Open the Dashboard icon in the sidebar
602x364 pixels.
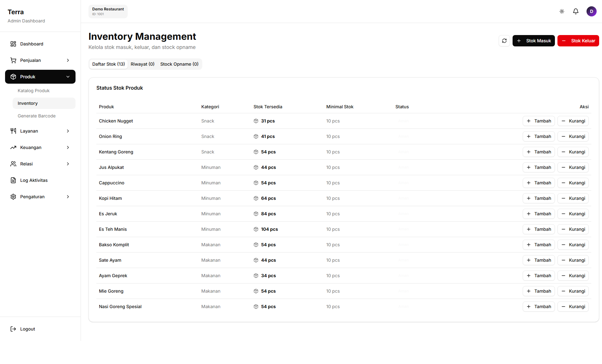tap(13, 44)
